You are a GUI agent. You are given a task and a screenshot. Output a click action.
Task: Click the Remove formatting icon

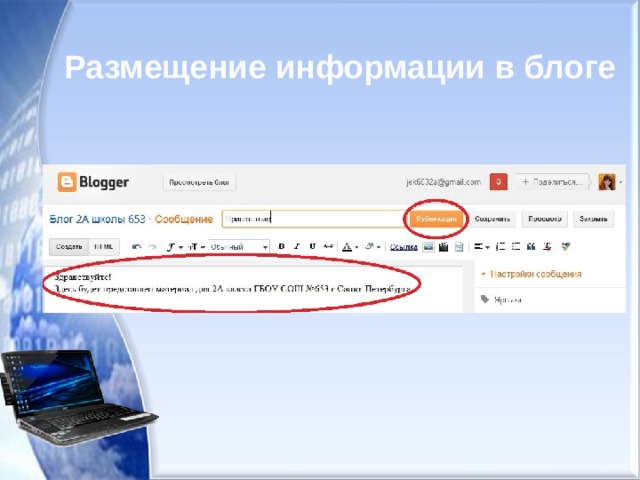click(547, 247)
